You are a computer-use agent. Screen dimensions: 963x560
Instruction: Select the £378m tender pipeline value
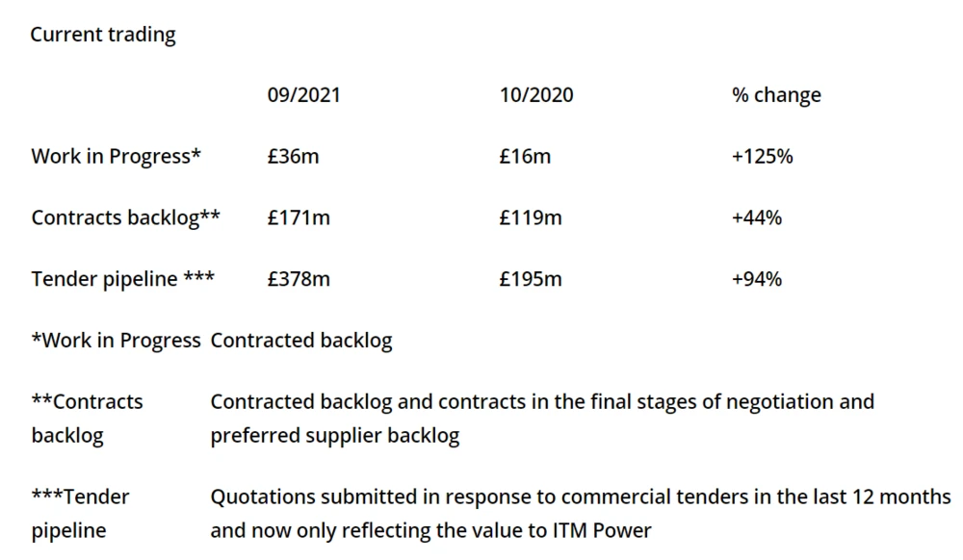pos(299,279)
